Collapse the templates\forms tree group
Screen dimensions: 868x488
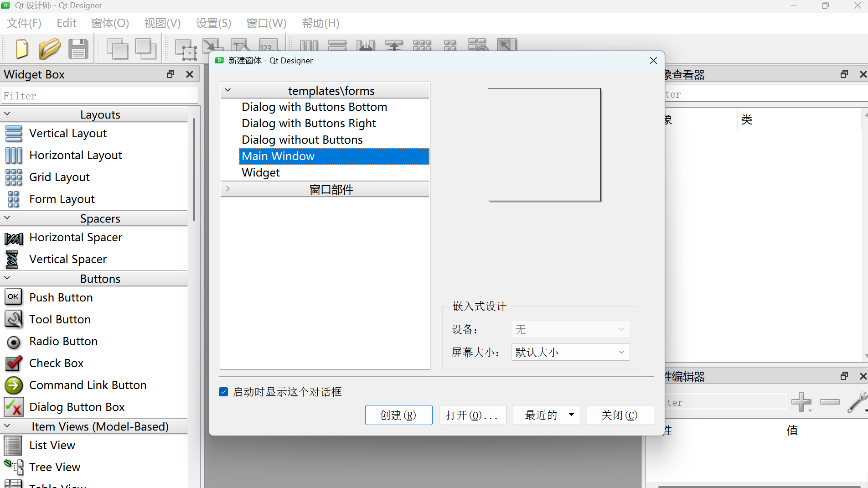[x=228, y=90]
